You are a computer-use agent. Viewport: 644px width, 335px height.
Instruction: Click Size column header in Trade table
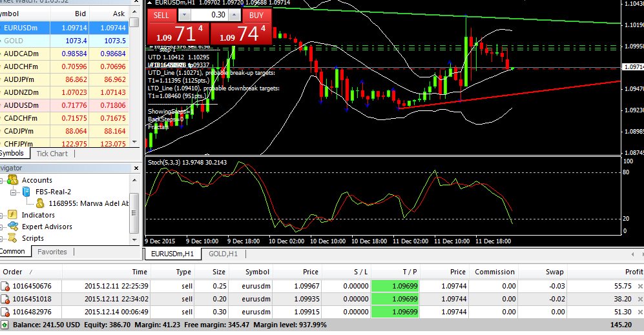point(211,272)
